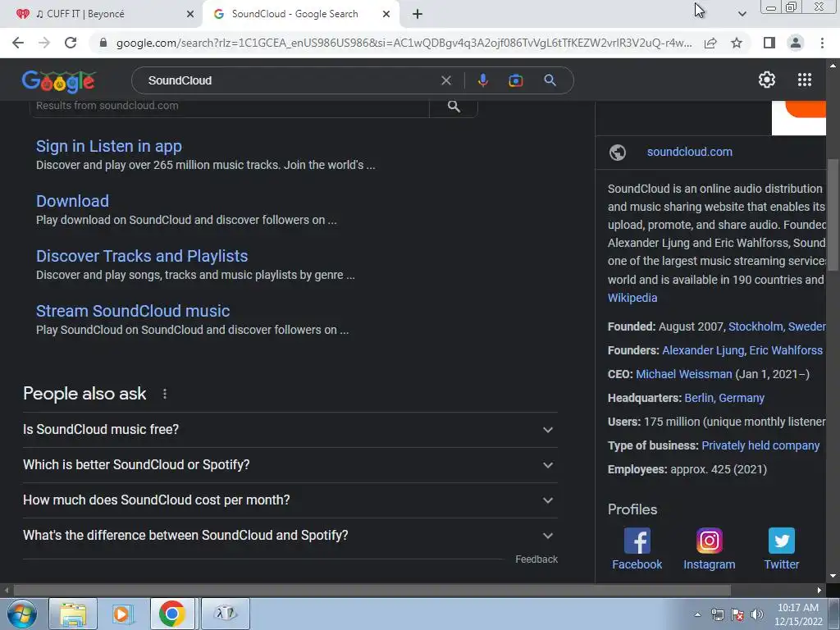Click Feedback under People also ask
Image resolution: width=840 pixels, height=630 pixels.
(536, 559)
